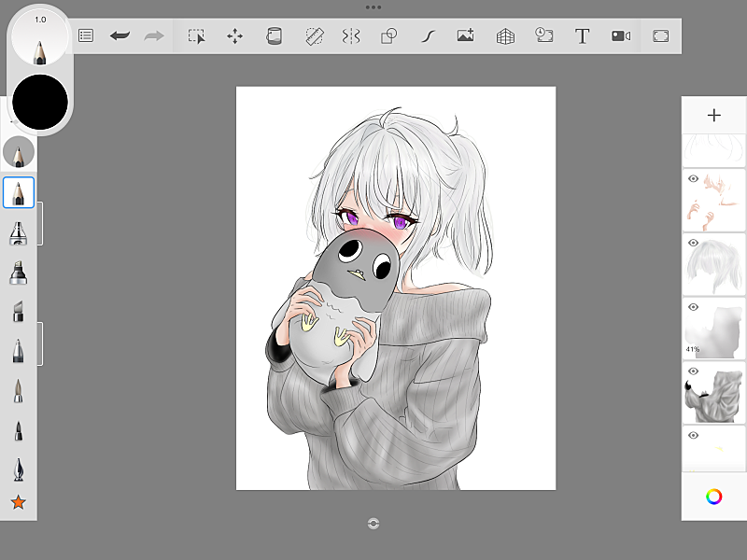Viewport: 747px width, 560px height.
Task: Open the orange star favorite brushes
Action: click(18, 502)
